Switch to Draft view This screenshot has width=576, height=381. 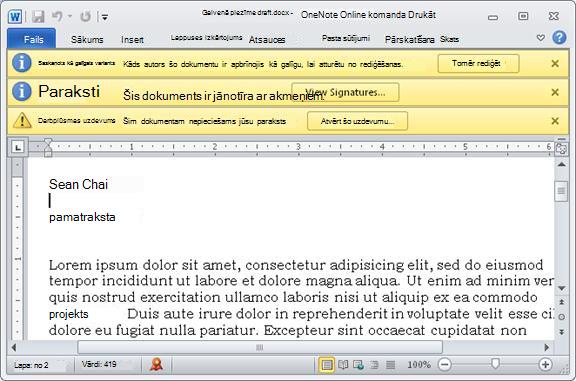tap(390, 365)
